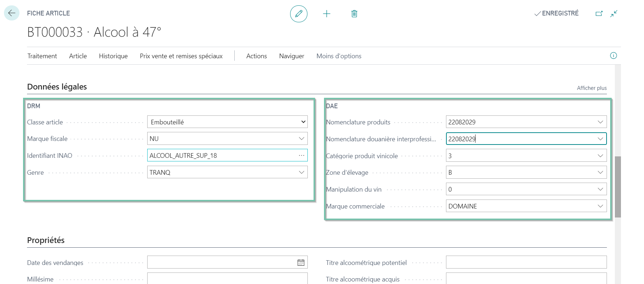Activate the pencil edit icon
644x284 pixels.
[299, 14]
